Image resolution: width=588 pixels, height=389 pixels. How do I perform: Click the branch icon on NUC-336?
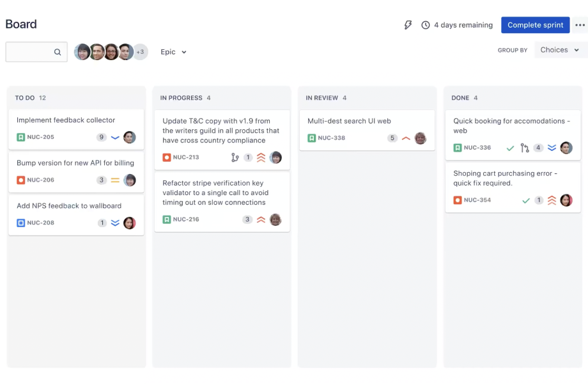click(x=525, y=148)
